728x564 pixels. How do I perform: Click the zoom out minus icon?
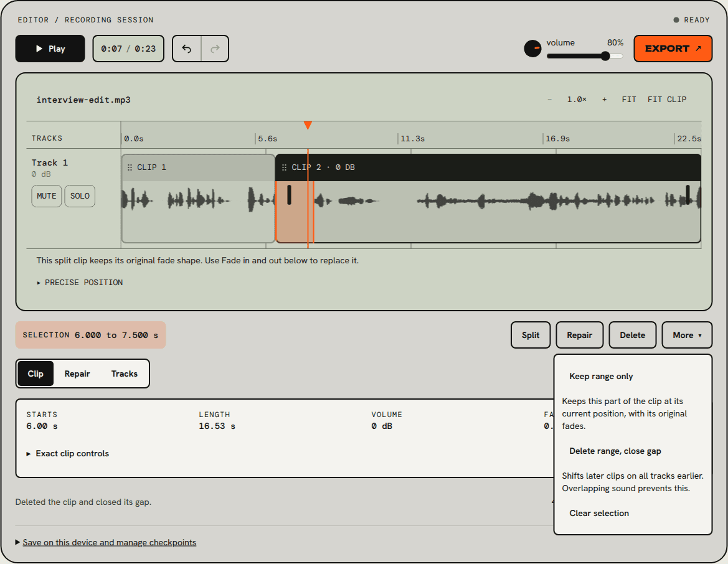(x=550, y=100)
